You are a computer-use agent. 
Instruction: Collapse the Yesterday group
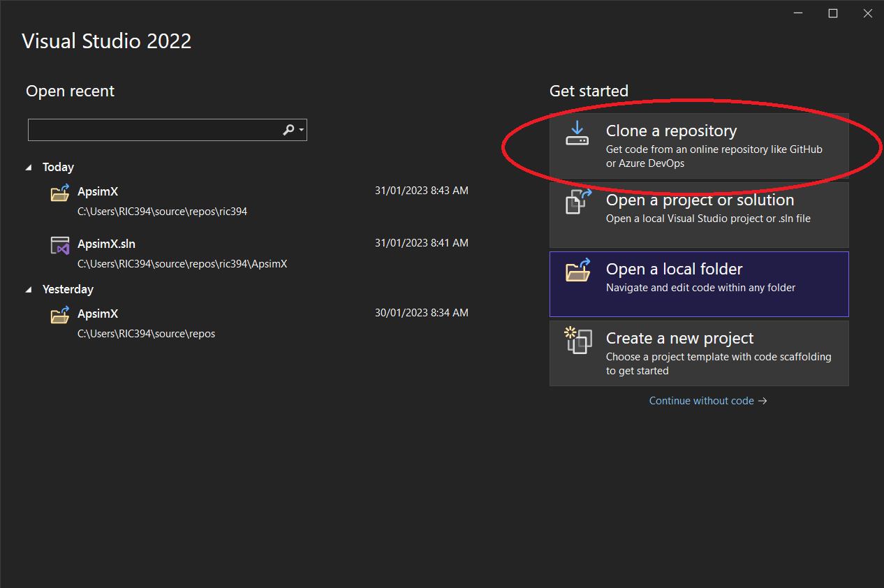[x=29, y=289]
